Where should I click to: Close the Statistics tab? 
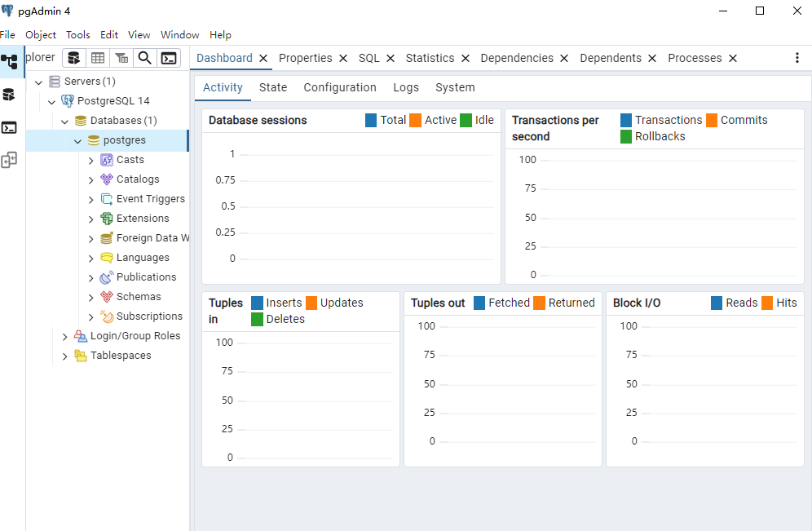[x=465, y=59]
